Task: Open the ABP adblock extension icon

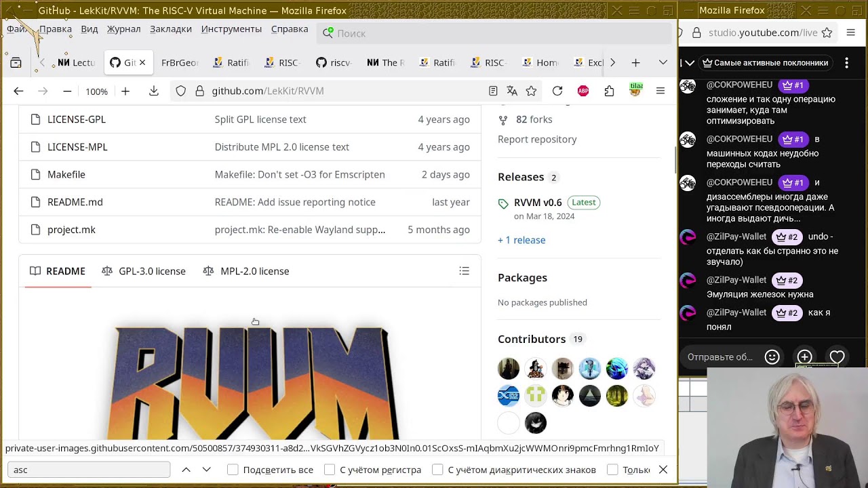Action: (583, 91)
